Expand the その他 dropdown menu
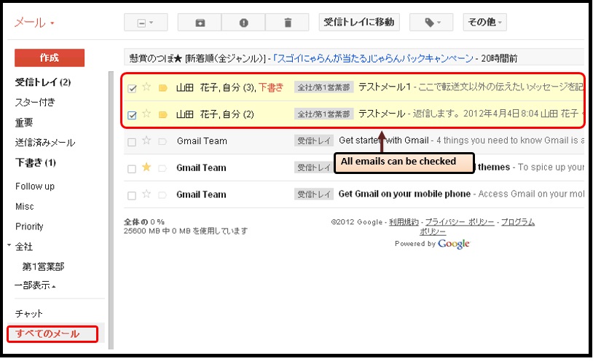 pyautogui.click(x=484, y=23)
